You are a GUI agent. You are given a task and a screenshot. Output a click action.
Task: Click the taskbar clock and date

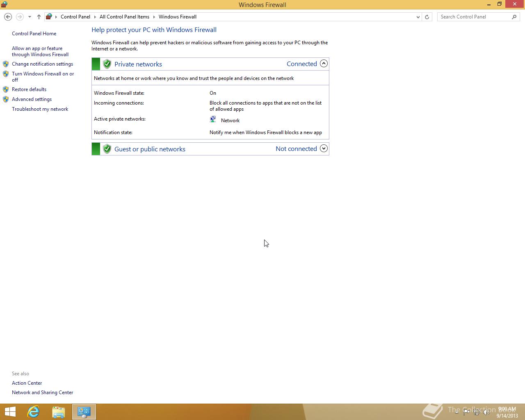pyautogui.click(x=507, y=412)
